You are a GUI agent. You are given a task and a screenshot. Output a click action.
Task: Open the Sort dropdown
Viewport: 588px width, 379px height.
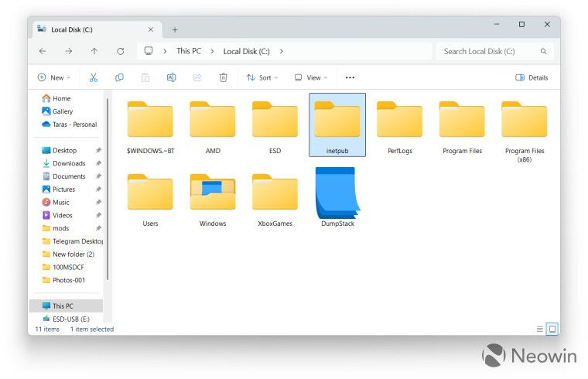pos(262,77)
